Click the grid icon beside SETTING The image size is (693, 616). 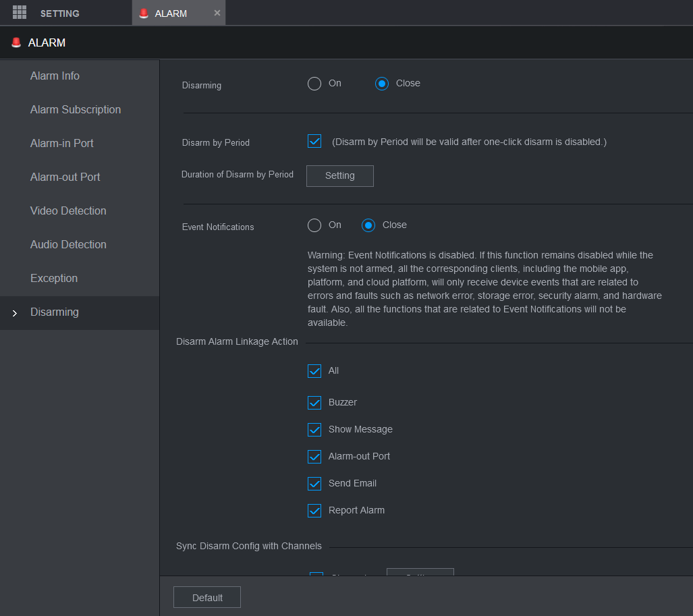click(x=20, y=13)
